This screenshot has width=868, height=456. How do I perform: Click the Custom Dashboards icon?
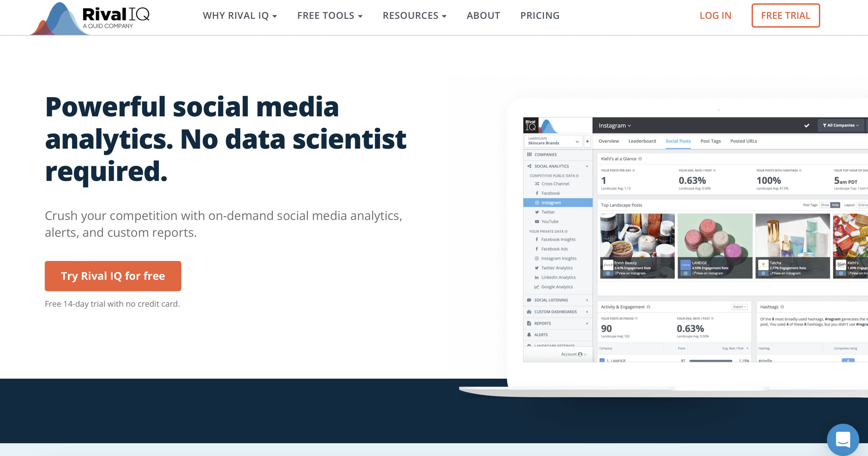(529, 311)
